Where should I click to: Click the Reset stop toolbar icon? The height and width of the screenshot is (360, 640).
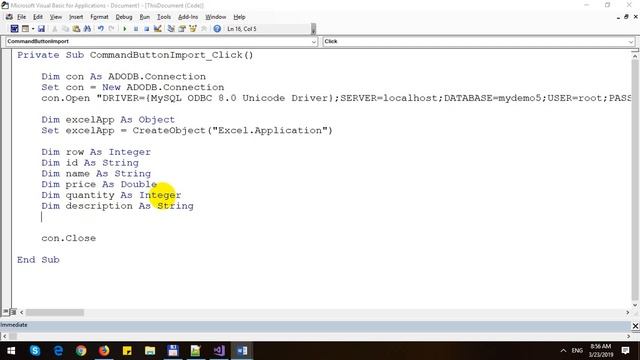click(147, 29)
